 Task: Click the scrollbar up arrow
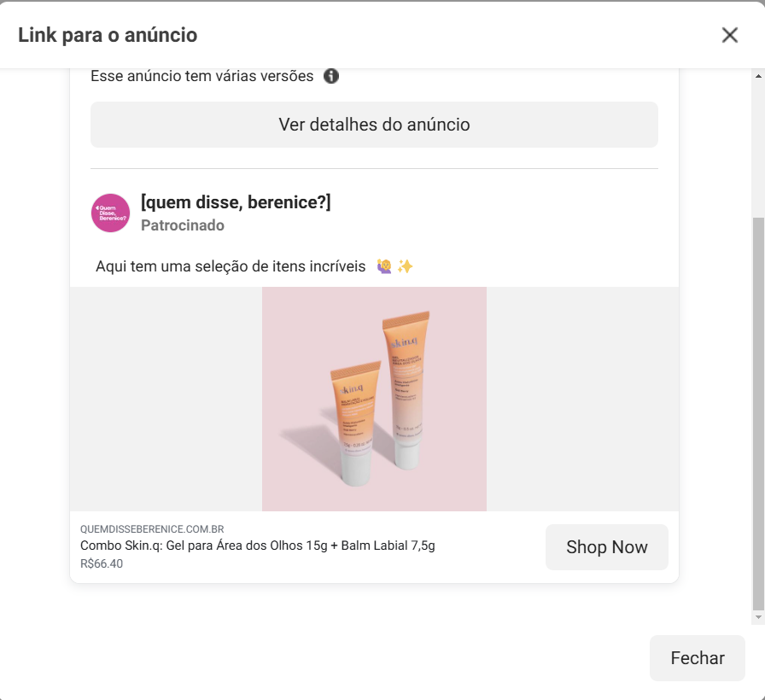[758, 76]
